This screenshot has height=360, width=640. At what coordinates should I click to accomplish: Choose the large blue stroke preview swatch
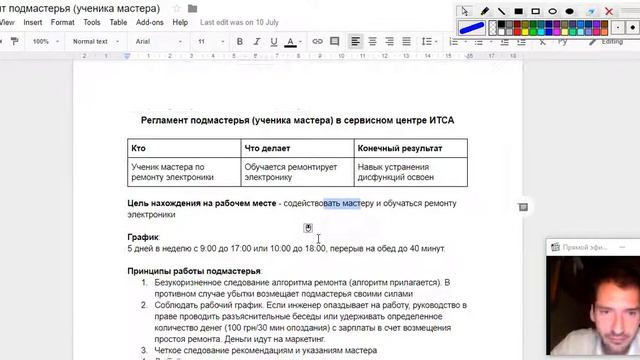click(x=471, y=28)
